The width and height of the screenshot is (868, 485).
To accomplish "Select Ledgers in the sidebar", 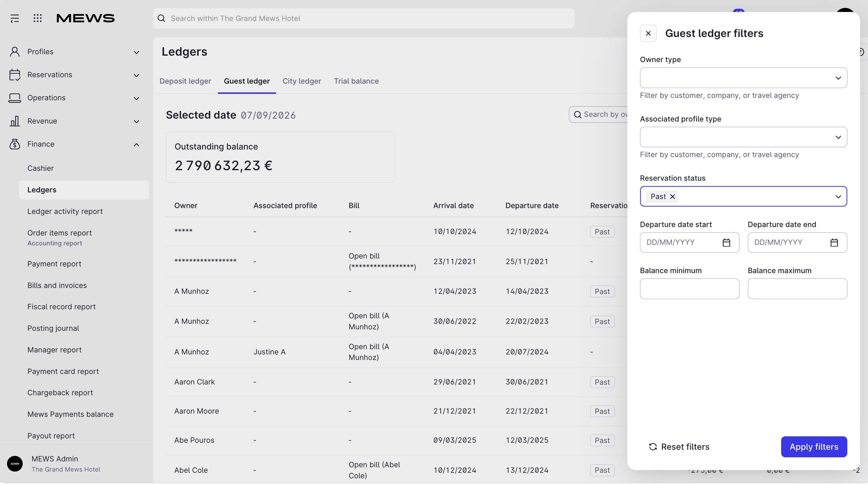I will coord(84,190).
